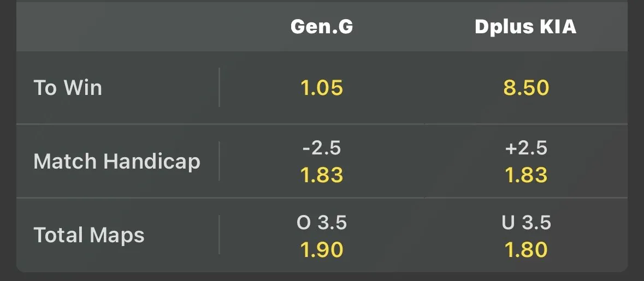Click the To Win market label
644x281 pixels.
tap(68, 88)
